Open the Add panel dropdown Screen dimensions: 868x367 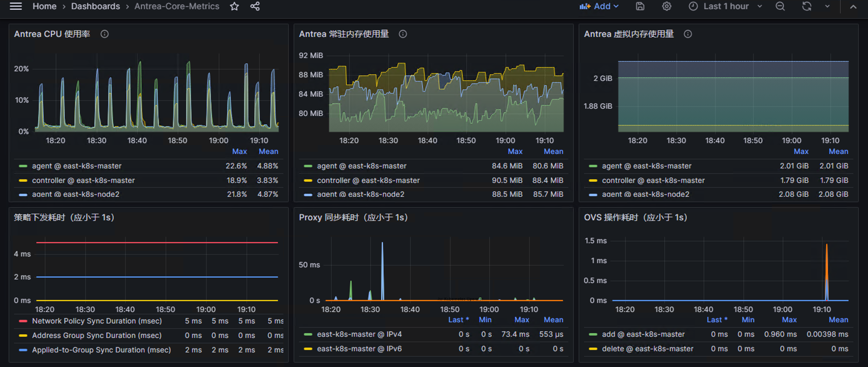click(599, 6)
